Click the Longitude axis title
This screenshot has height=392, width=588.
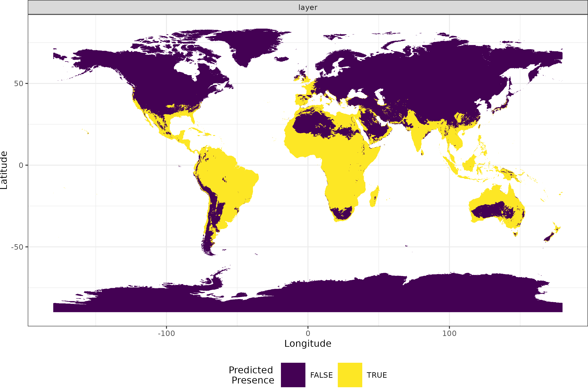[x=308, y=344]
